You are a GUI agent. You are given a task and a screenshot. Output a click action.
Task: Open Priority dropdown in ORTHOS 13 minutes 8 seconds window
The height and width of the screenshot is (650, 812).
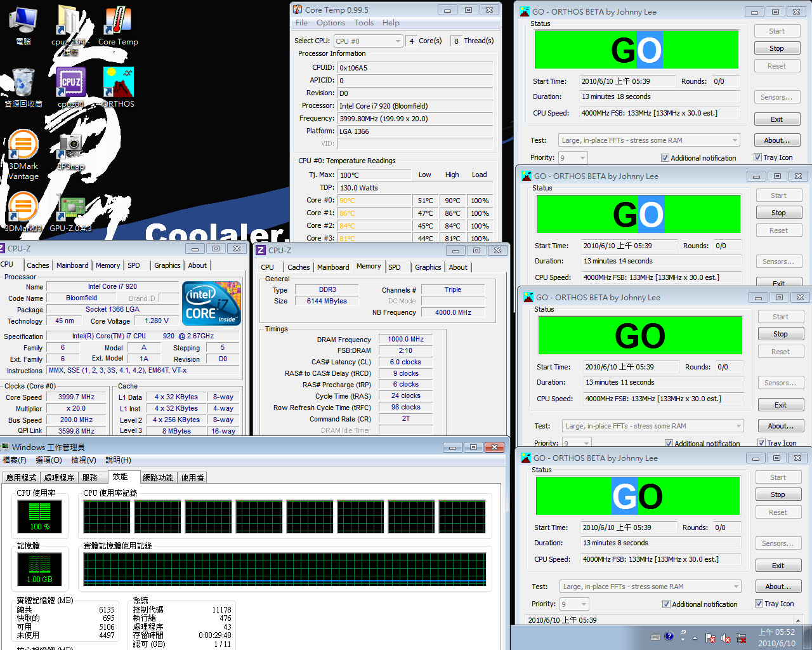[x=574, y=604]
